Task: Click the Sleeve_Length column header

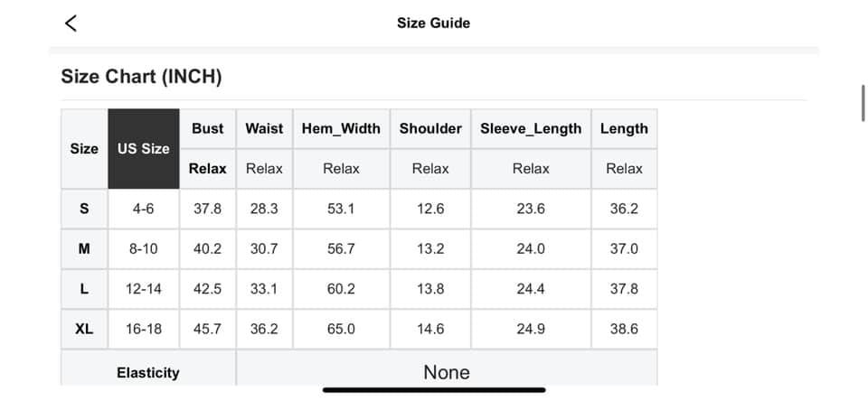Action: 531,128
